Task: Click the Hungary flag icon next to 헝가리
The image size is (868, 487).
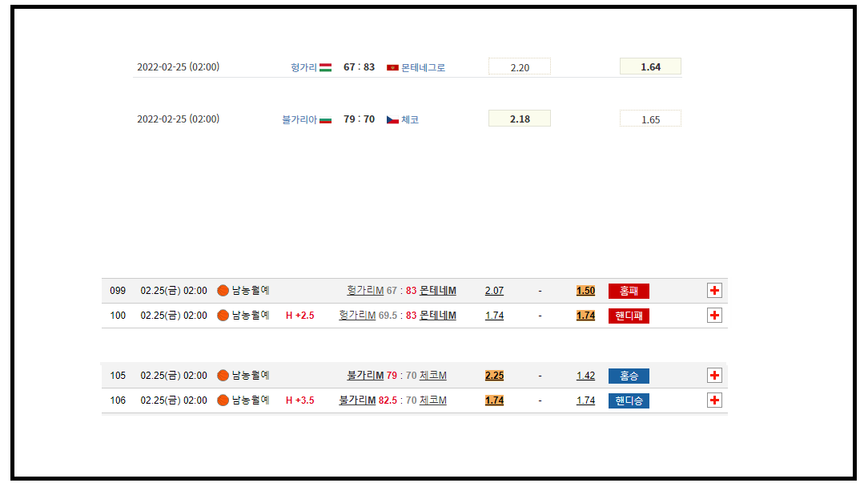Action: click(325, 67)
